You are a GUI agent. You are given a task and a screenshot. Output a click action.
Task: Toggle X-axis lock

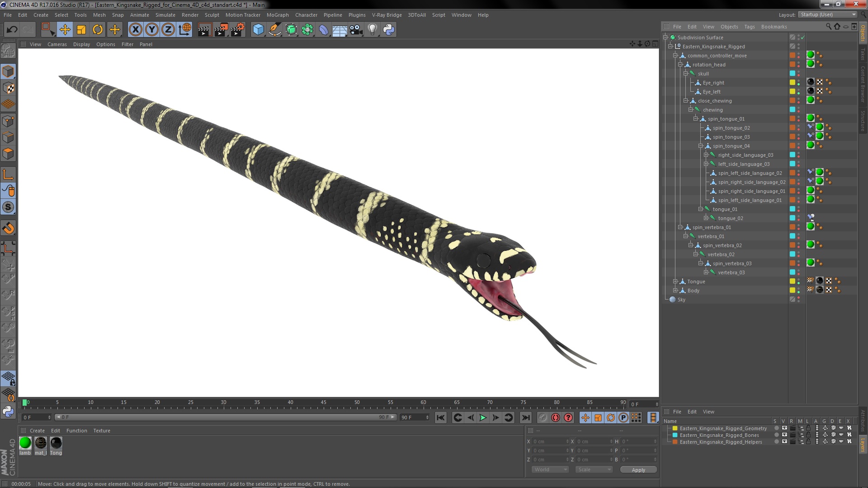[135, 30]
